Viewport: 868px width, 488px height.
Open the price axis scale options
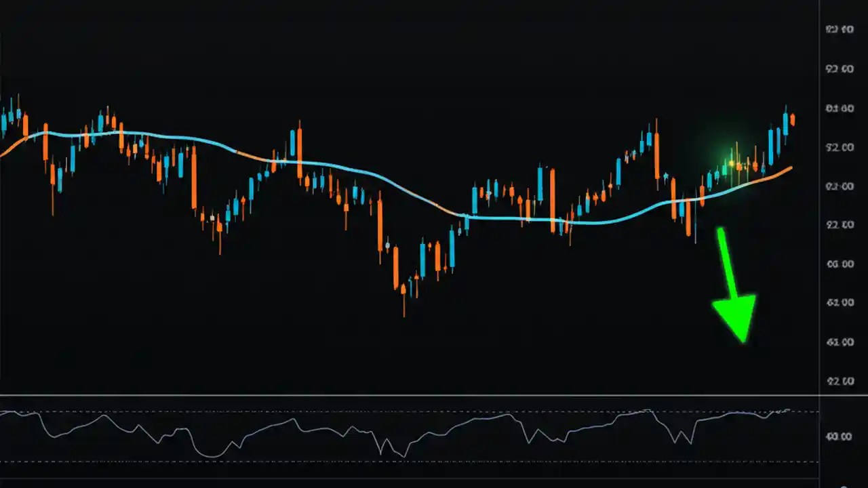pos(841,203)
